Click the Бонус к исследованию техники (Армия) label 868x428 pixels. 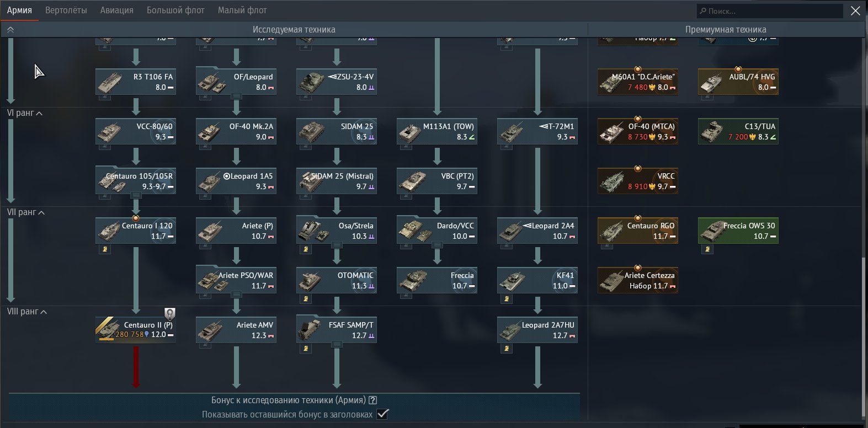tap(289, 400)
